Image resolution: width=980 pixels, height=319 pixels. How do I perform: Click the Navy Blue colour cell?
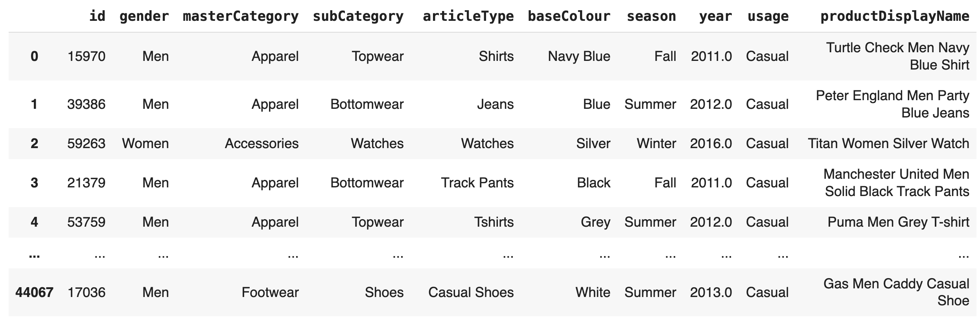(579, 57)
